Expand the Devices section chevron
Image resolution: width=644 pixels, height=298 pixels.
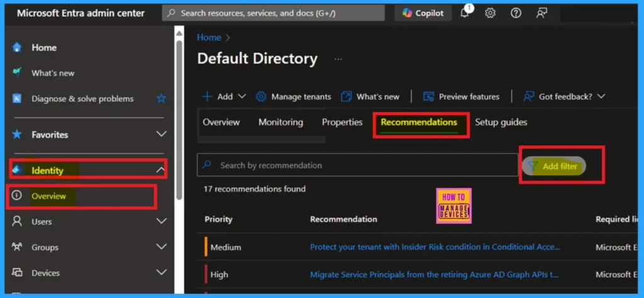(x=162, y=272)
